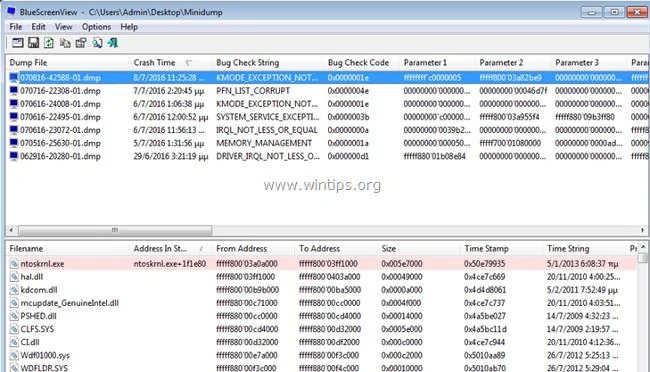Select the SYSTEM_SERVICE_EXCEPTI... bug check cell

[x=268, y=117]
